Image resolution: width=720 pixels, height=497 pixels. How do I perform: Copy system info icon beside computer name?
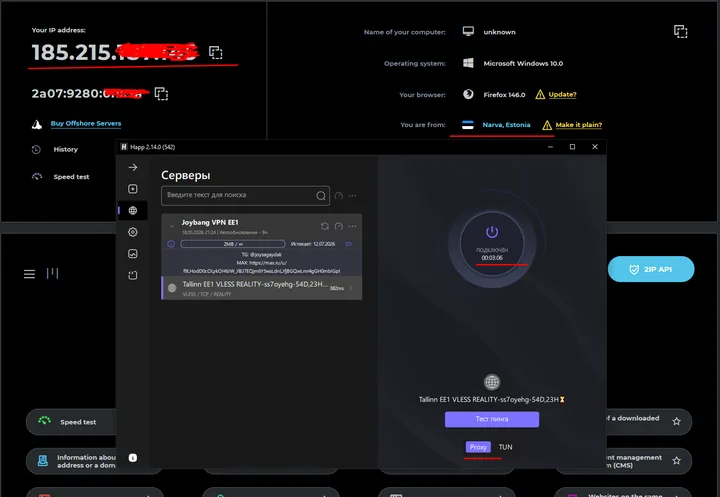pos(681,31)
